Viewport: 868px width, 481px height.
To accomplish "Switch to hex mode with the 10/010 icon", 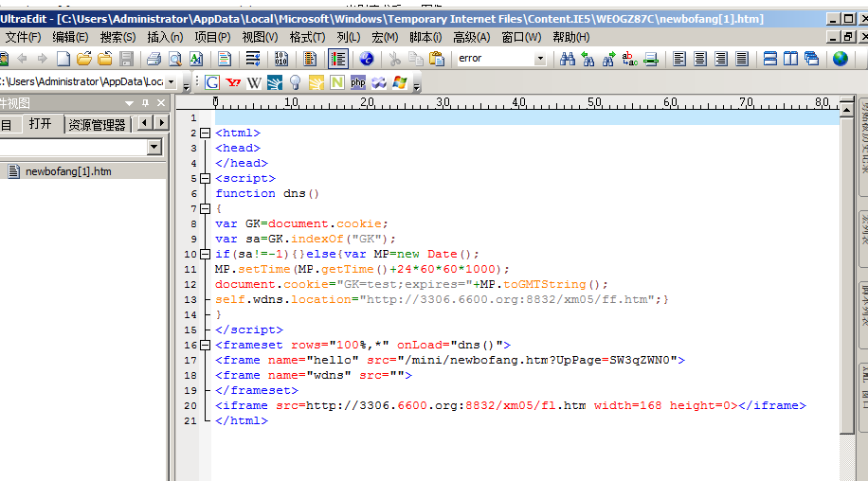I will point(281,59).
